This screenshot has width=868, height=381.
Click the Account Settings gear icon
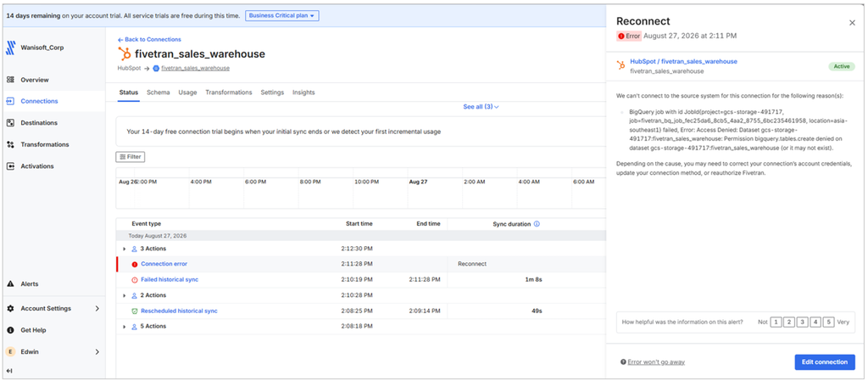click(x=10, y=309)
